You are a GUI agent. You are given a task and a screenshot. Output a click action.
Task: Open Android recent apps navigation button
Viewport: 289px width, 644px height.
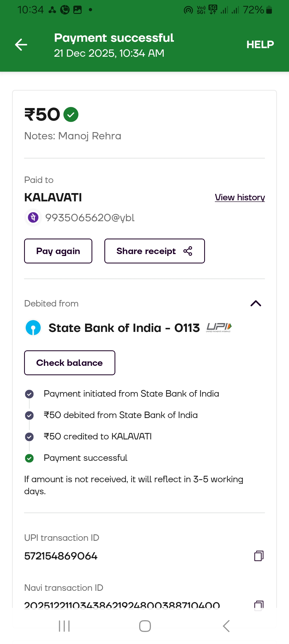coord(64,626)
